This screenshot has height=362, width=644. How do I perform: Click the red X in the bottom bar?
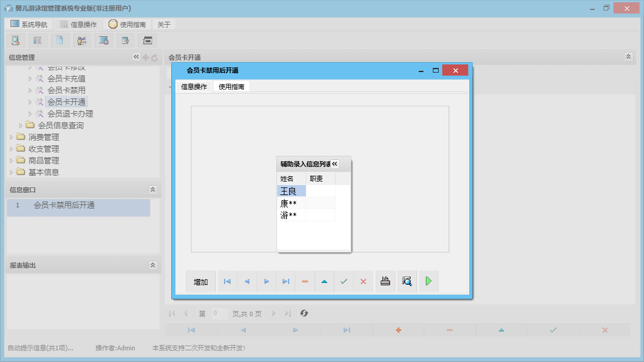(605, 330)
